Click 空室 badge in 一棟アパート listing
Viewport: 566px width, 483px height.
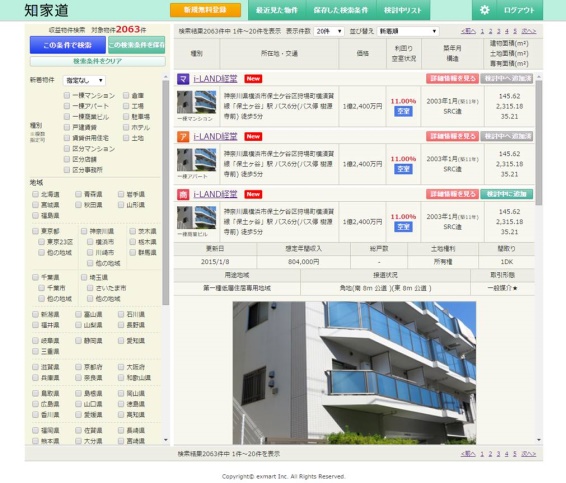pyautogui.click(x=403, y=169)
